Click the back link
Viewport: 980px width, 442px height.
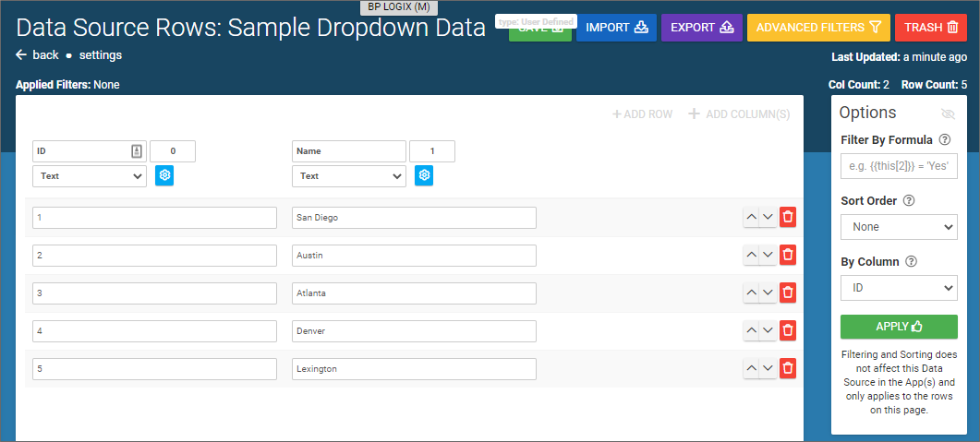click(38, 55)
